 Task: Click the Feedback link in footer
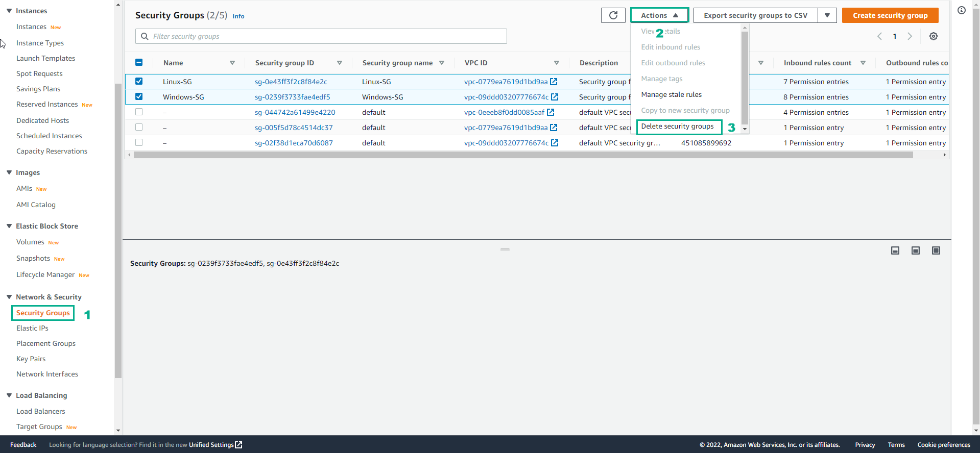click(23, 445)
